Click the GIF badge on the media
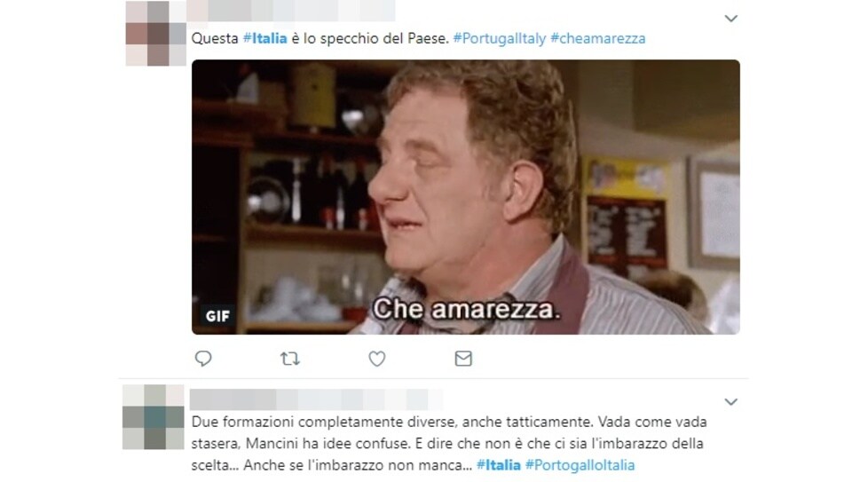Image resolution: width=868 pixels, height=482 pixels. click(x=217, y=316)
